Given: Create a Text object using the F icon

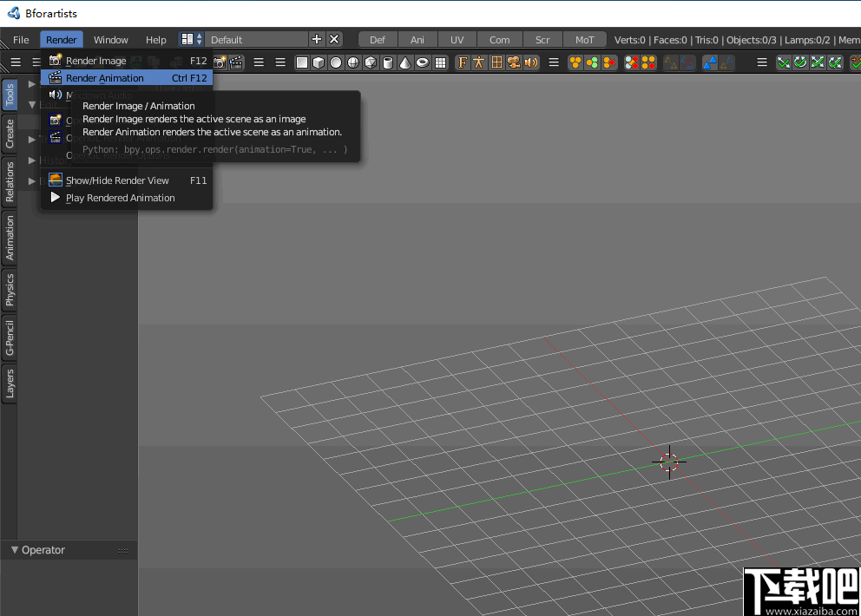Looking at the screenshot, I should 462,62.
